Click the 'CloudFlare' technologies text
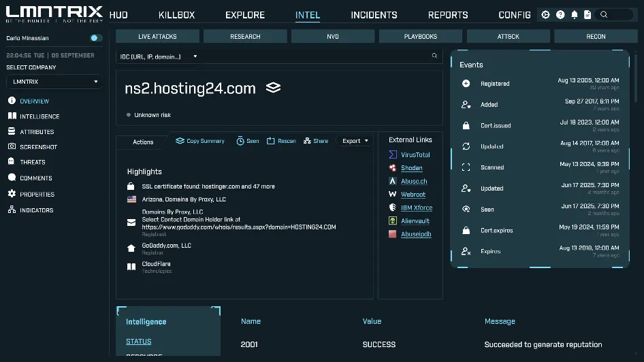This screenshot has width=644, height=362. [156, 264]
